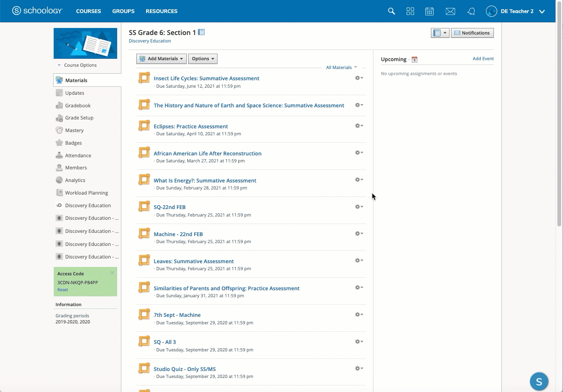Open the Add Event link
This screenshot has height=392, width=563.
(x=483, y=59)
